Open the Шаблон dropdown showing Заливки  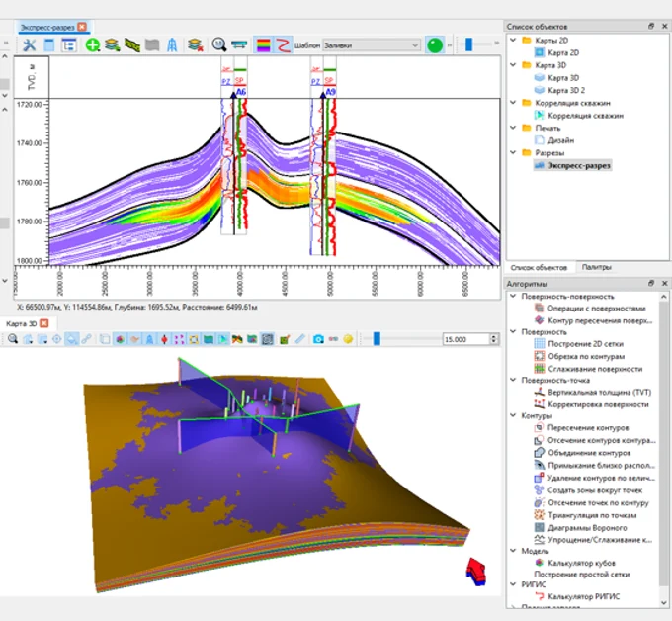pyautogui.click(x=372, y=45)
